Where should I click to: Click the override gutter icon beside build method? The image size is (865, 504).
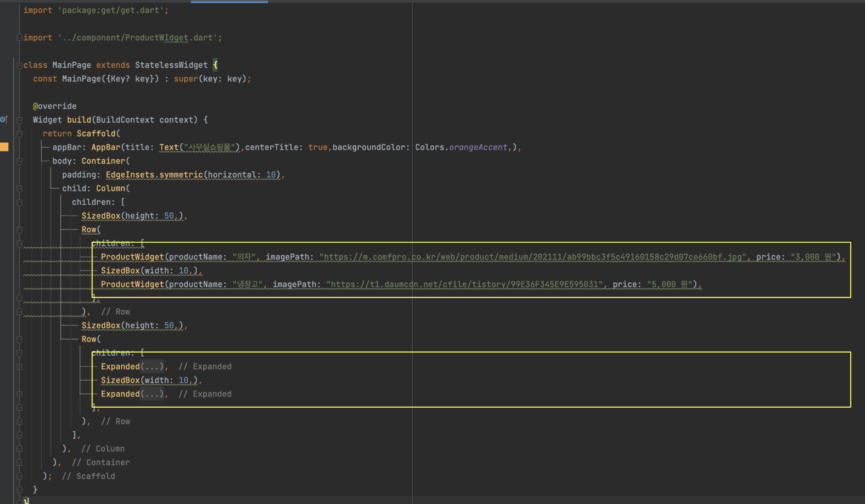click(4, 119)
